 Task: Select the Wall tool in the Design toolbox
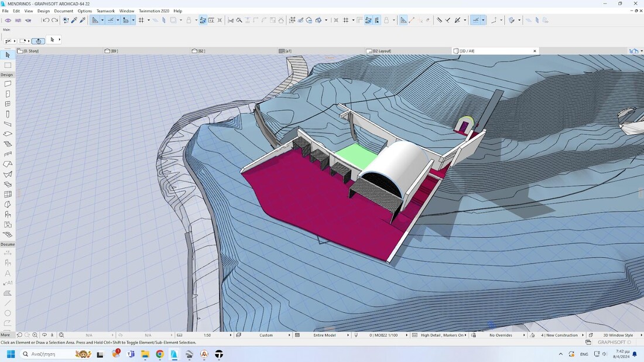[8, 84]
